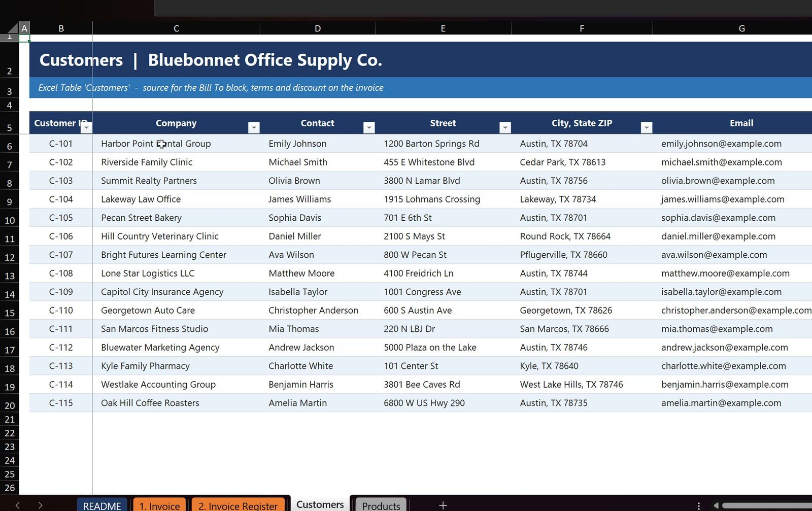Click Kyle Family Pharmacy cell
The width and height of the screenshot is (812, 511).
click(x=176, y=366)
